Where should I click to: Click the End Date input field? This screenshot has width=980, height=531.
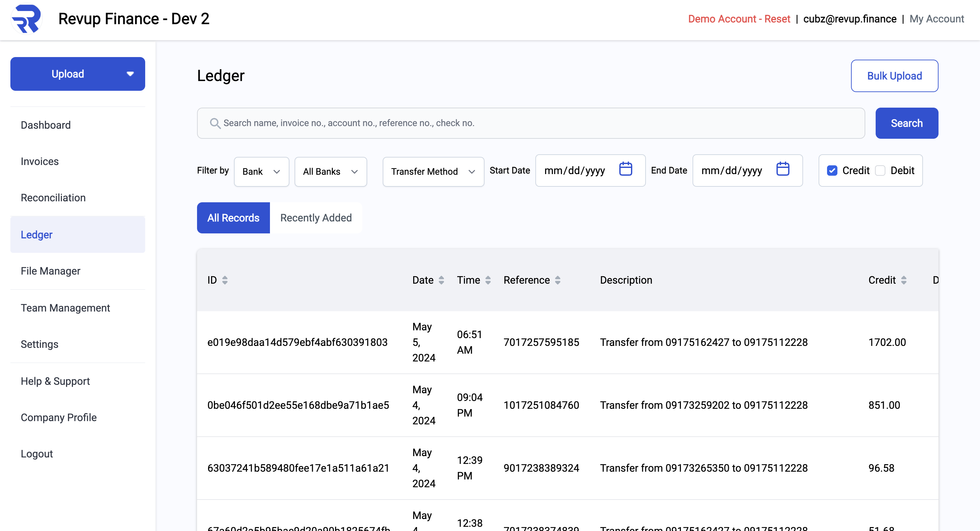[x=747, y=171]
